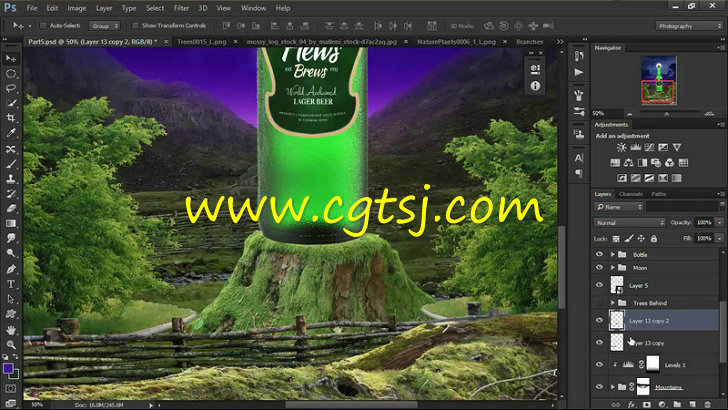728x410 pixels.
Task: Hide the Bottle group
Action: tap(599, 254)
